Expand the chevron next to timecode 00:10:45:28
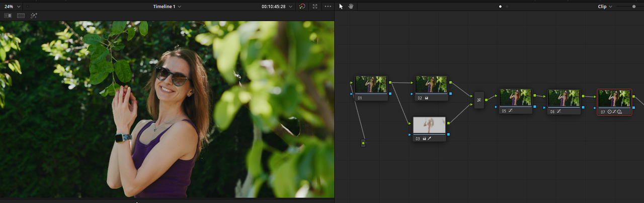This screenshot has width=644, height=203. (x=291, y=7)
